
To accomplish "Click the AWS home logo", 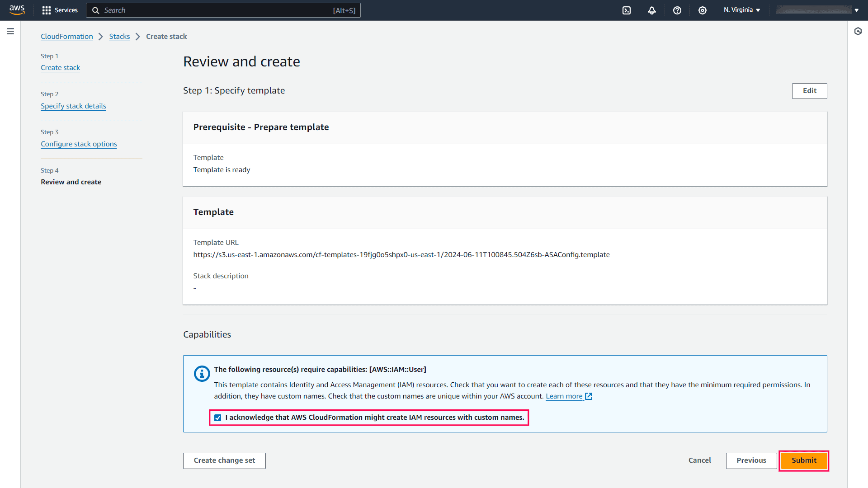I will pyautogui.click(x=17, y=10).
